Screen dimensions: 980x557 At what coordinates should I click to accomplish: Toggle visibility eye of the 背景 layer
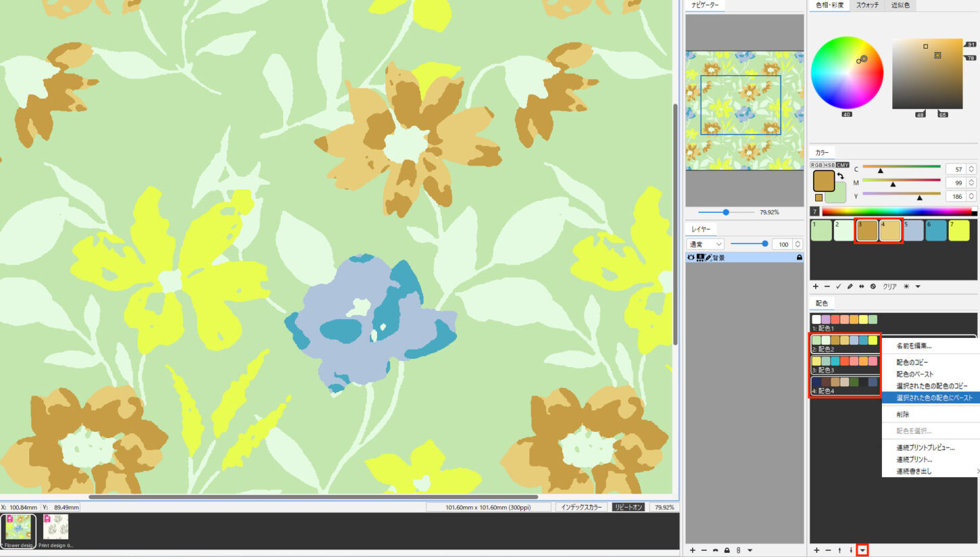[x=691, y=258]
